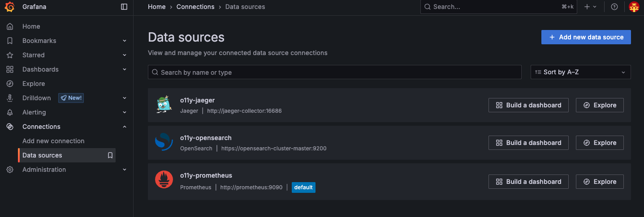Collapse sidebar using dock menu icon
The image size is (644, 217).
(x=124, y=7)
